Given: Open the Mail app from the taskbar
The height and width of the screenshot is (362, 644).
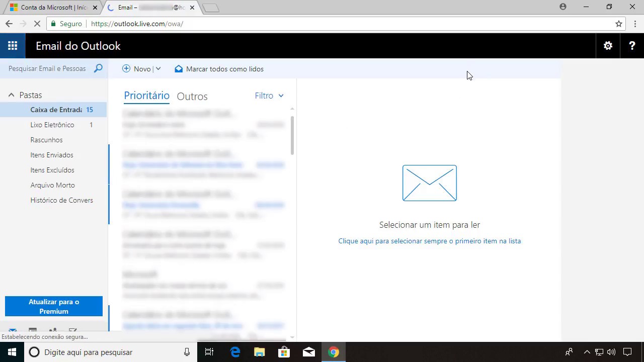Looking at the screenshot, I should 309,352.
